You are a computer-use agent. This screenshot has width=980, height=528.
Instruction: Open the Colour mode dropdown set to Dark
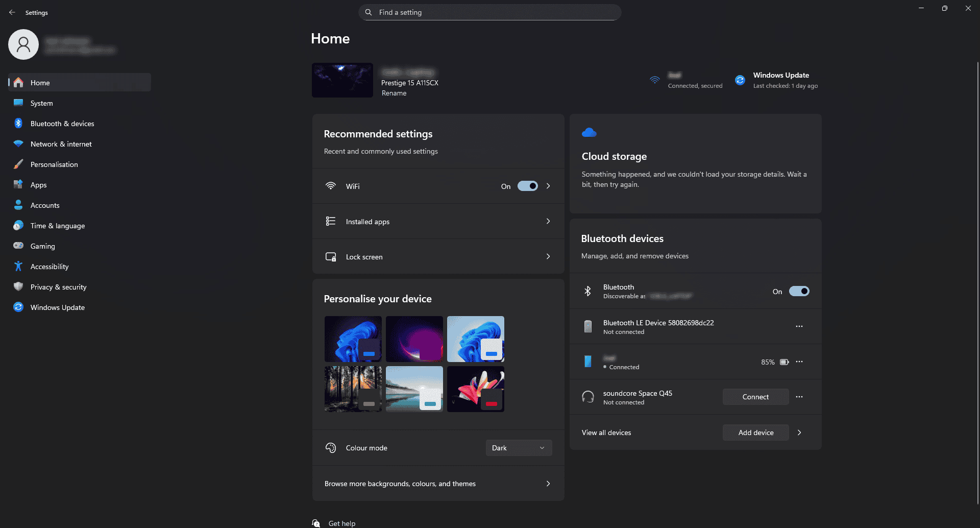(x=519, y=448)
